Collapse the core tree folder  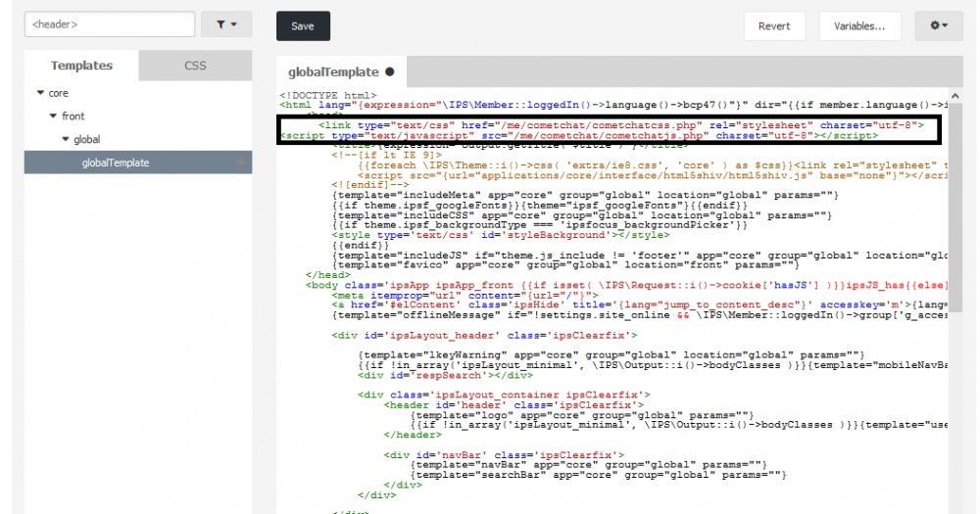(40, 93)
